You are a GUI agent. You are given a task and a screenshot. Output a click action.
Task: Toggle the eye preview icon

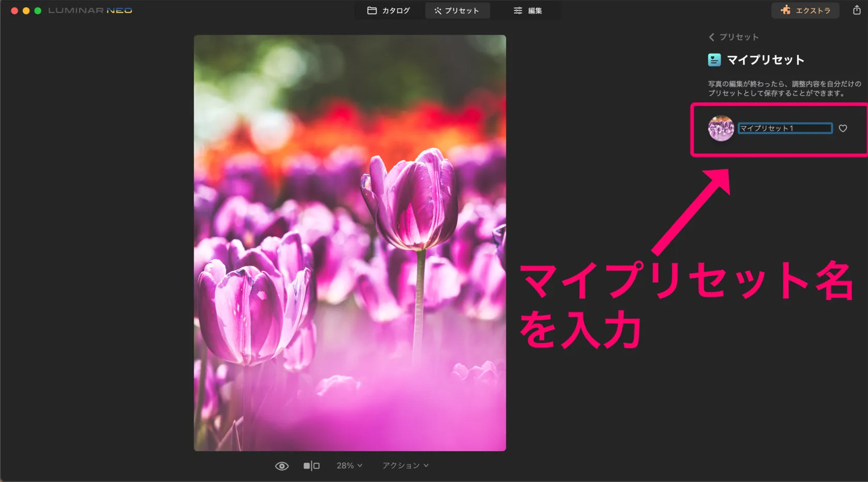(x=282, y=466)
